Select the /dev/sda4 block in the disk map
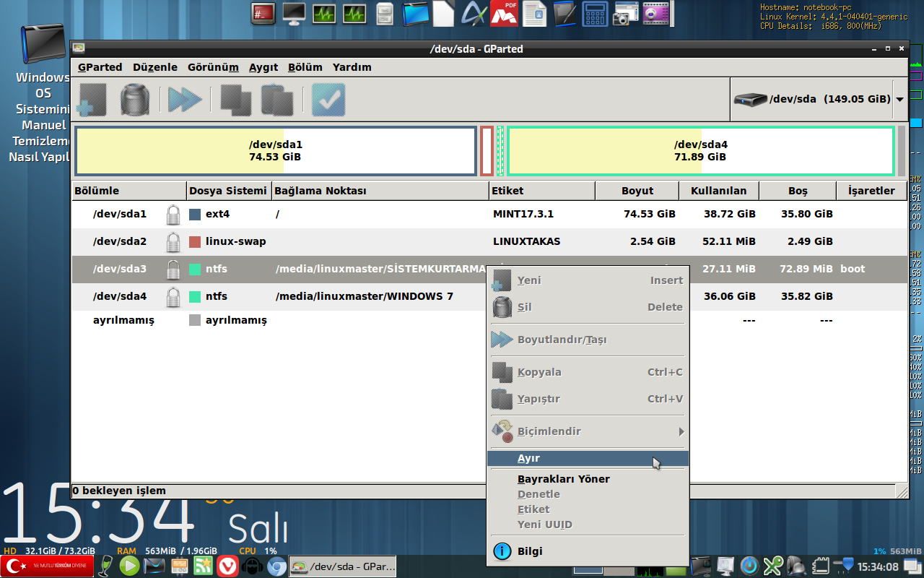 tap(701, 151)
